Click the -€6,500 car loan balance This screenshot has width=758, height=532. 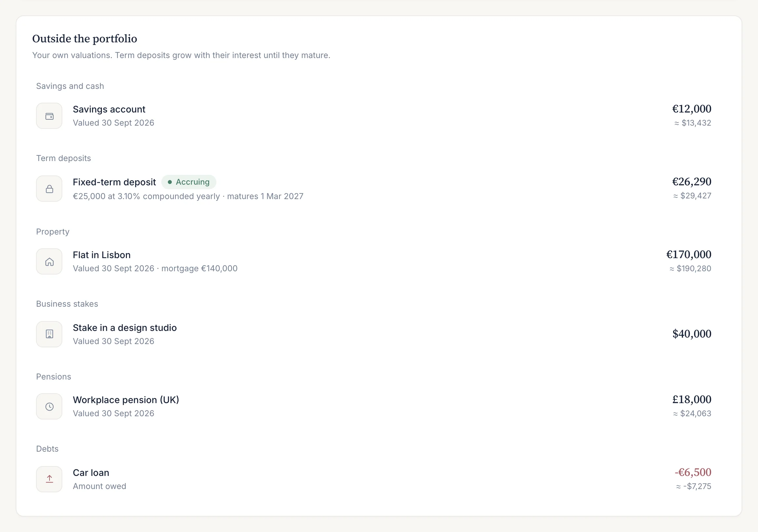pos(693,472)
